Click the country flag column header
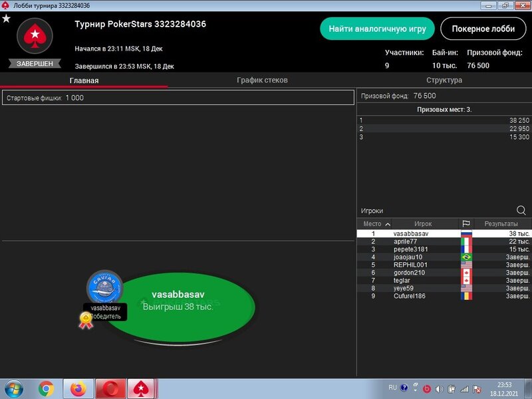The image size is (532, 399). pyautogui.click(x=465, y=224)
